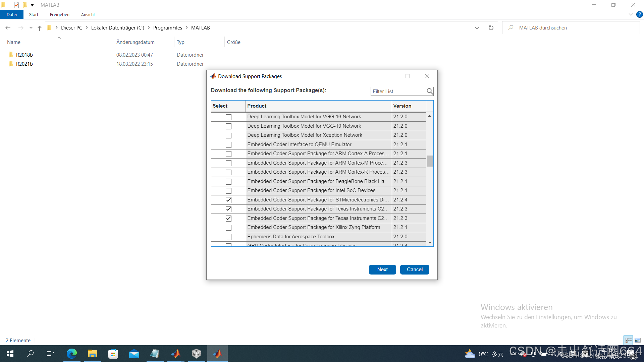Image resolution: width=644 pixels, height=362 pixels.
Task: Open Explorer help question mark icon
Action: (640, 14)
